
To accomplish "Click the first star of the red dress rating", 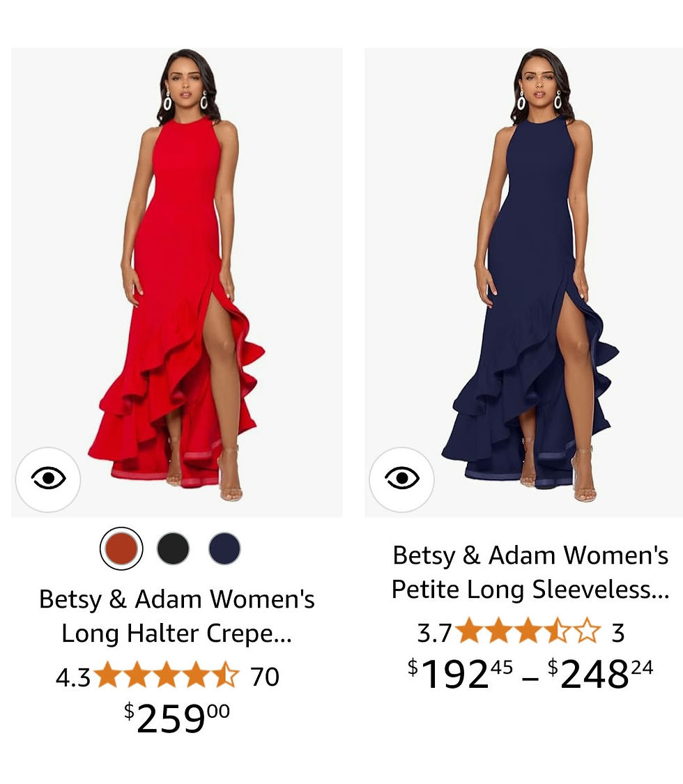I will coord(108,676).
